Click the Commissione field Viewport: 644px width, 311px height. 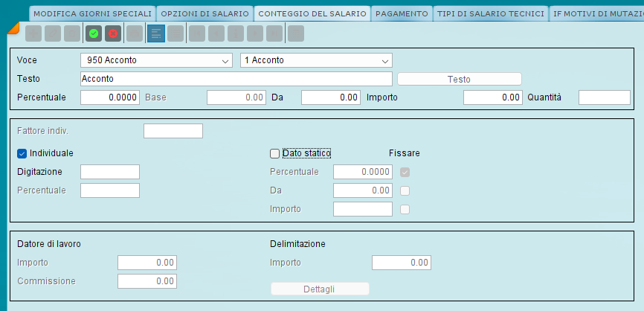point(147,281)
